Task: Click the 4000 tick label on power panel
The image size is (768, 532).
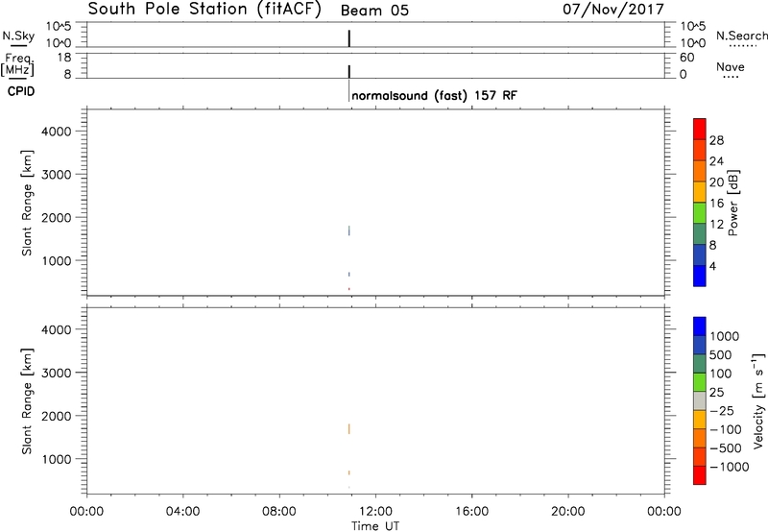Action: [x=57, y=132]
